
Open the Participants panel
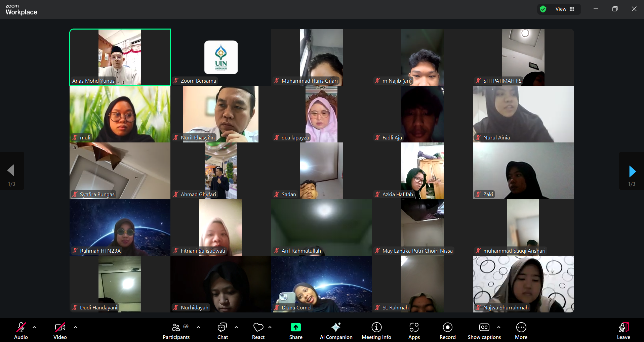[x=176, y=331]
